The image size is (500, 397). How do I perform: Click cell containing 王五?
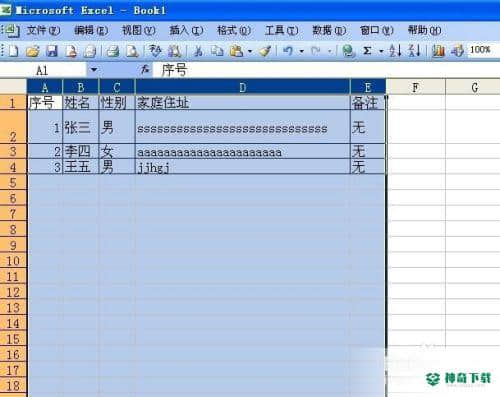(x=81, y=167)
